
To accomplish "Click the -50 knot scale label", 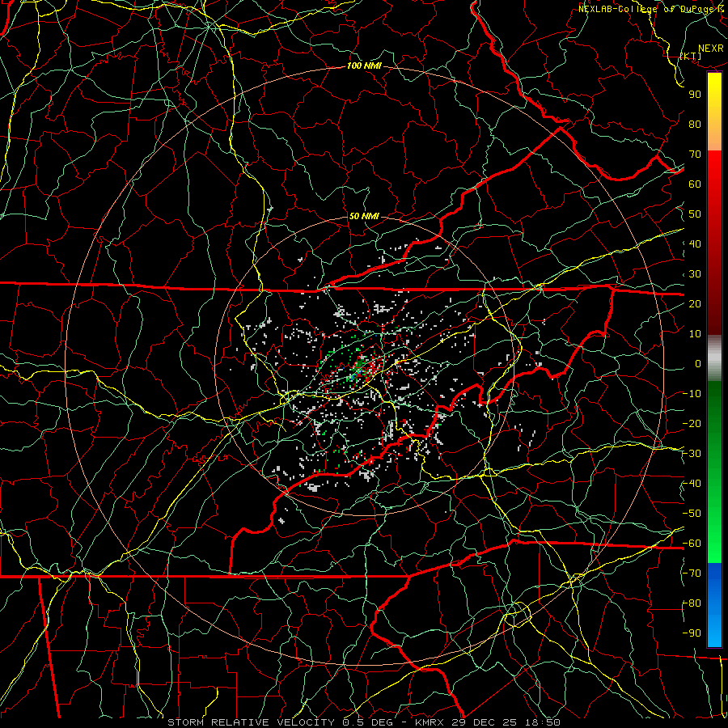I will [692, 514].
